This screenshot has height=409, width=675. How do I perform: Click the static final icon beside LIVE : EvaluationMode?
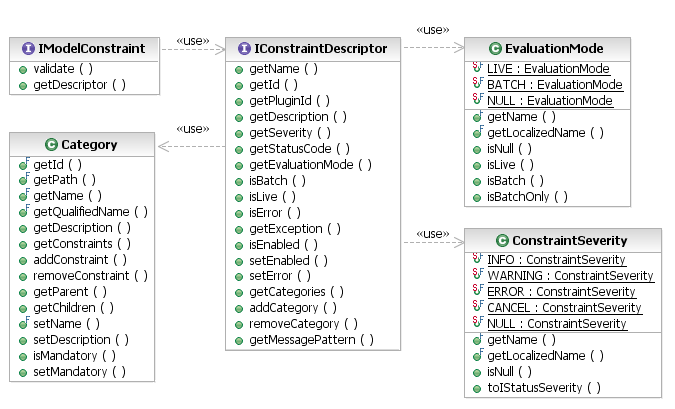point(477,68)
